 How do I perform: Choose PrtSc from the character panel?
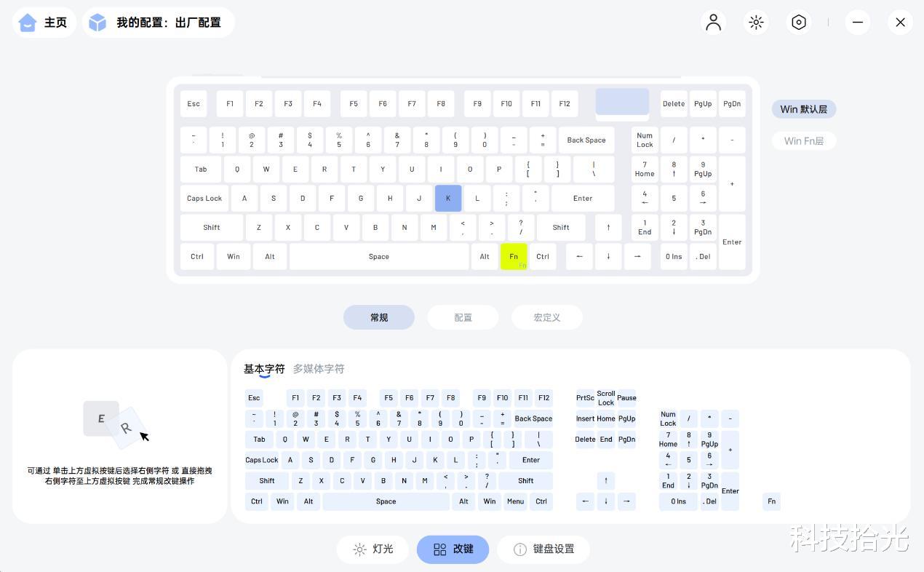[585, 398]
